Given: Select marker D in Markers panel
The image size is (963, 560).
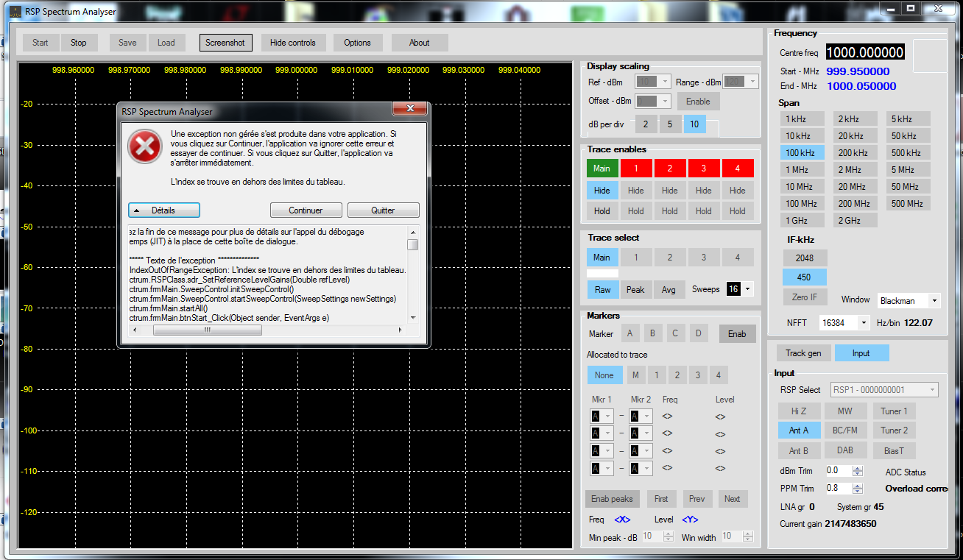Looking at the screenshot, I should tap(698, 333).
